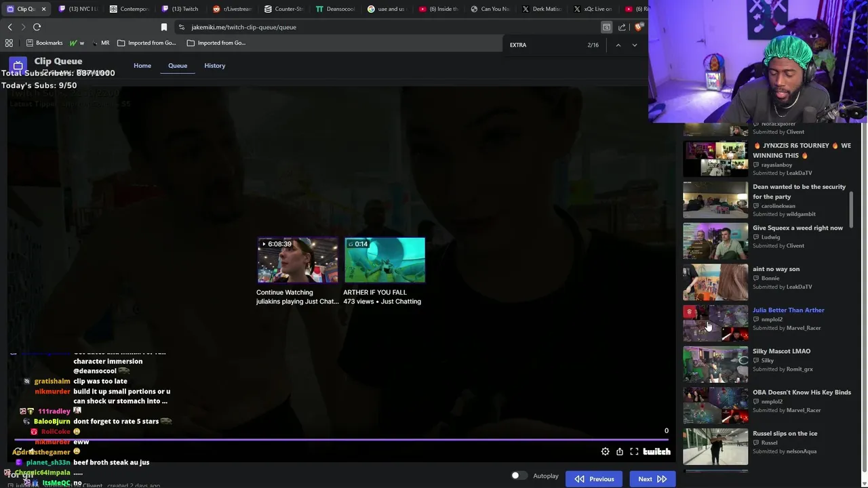Switch to the uae and us browser tab
The image size is (868, 488).
387,9
